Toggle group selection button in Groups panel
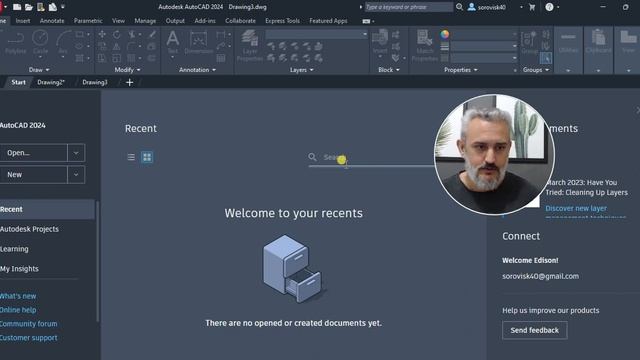This screenshot has height=360, width=640. point(545,58)
